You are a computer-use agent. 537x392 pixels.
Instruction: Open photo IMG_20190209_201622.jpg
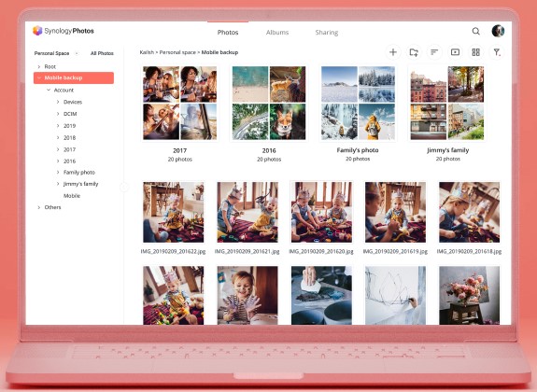click(174, 212)
